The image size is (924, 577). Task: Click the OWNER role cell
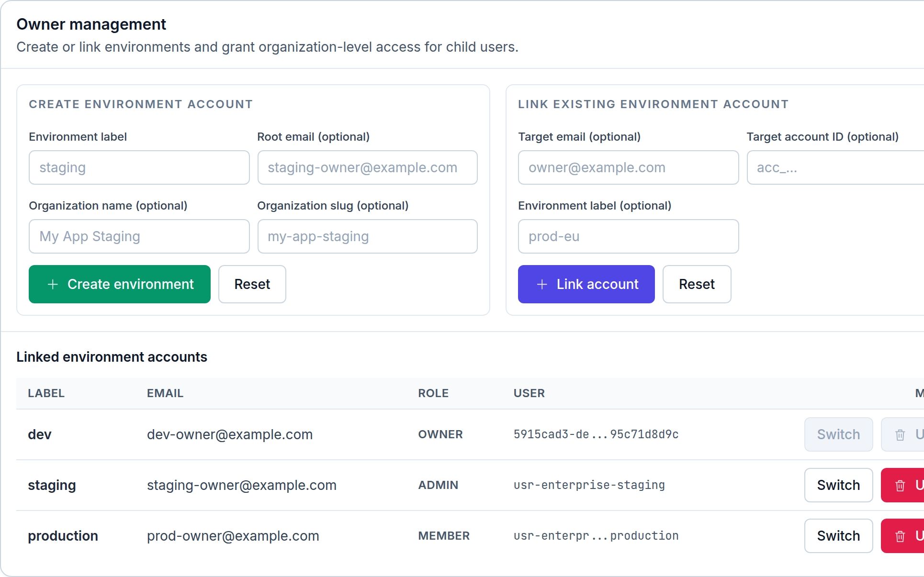click(440, 434)
